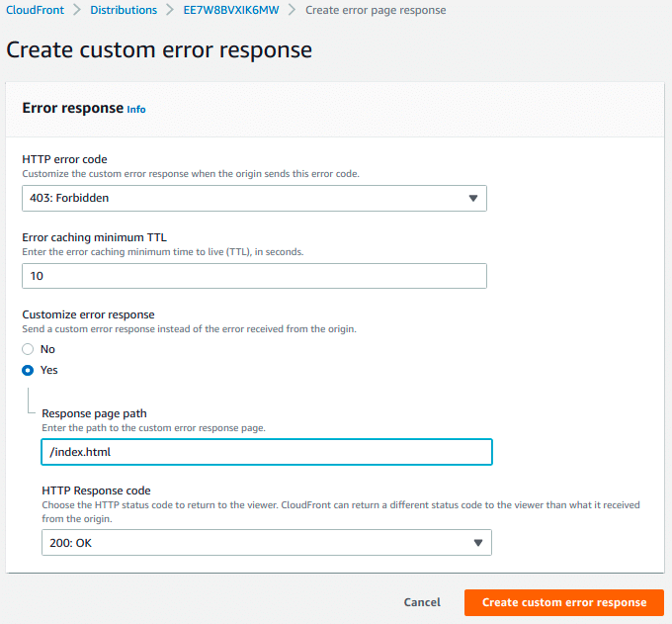
Task: Click the chevron right after Distributions
Action: [x=170, y=10]
